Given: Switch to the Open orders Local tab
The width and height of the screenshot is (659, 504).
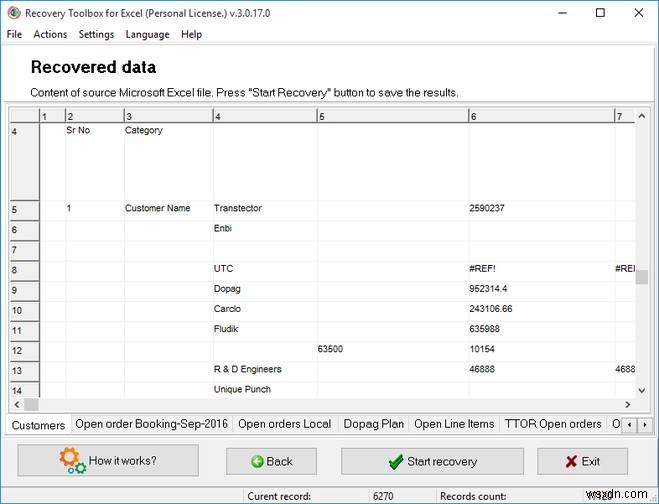Looking at the screenshot, I should [x=285, y=424].
